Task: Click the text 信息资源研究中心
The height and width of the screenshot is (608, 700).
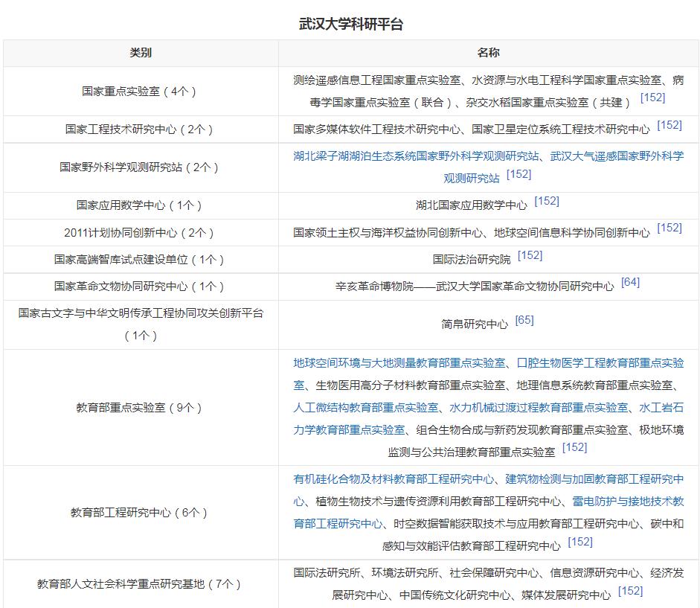Action: [x=594, y=573]
